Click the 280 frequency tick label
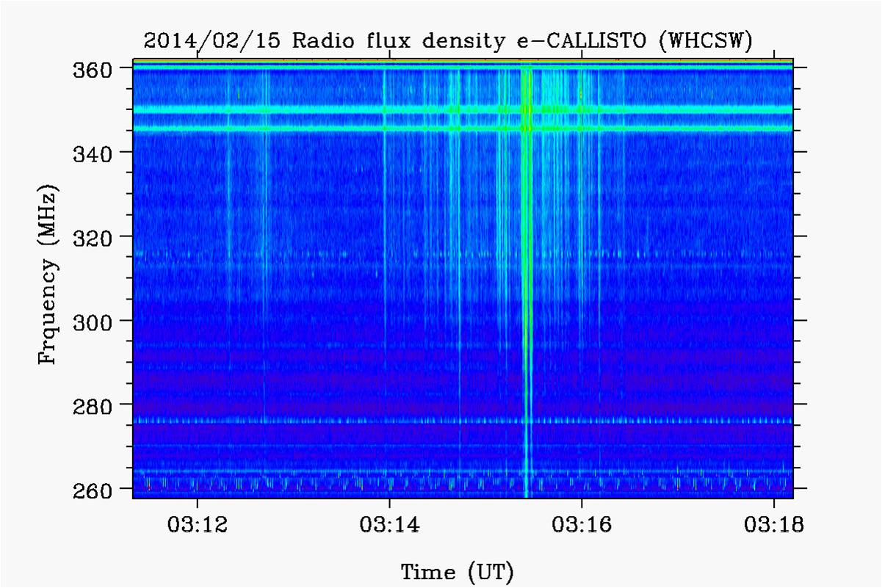The width and height of the screenshot is (882, 588). 92,405
